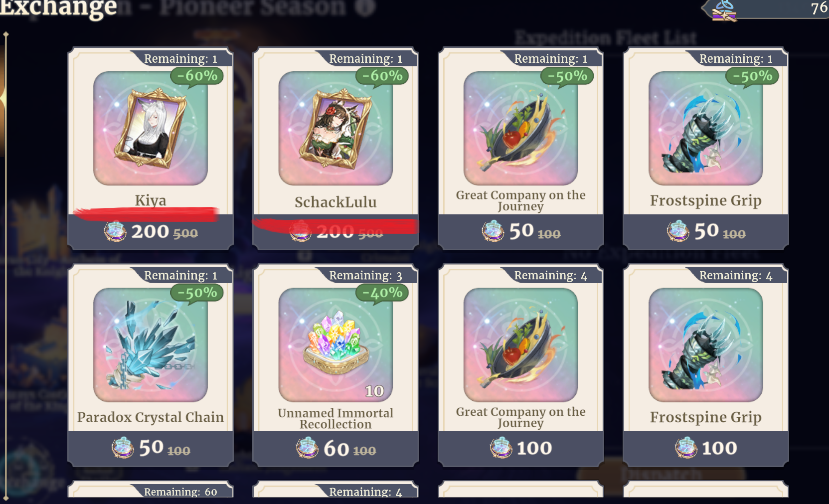Viewport: 829px width, 504px height.
Task: Click the info icon next to Pioneer Season
Action: (x=366, y=7)
